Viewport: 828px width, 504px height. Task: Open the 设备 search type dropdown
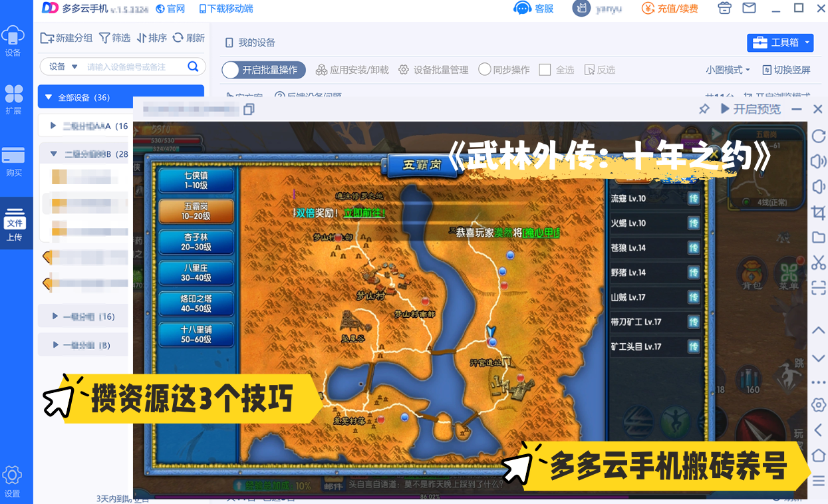64,66
